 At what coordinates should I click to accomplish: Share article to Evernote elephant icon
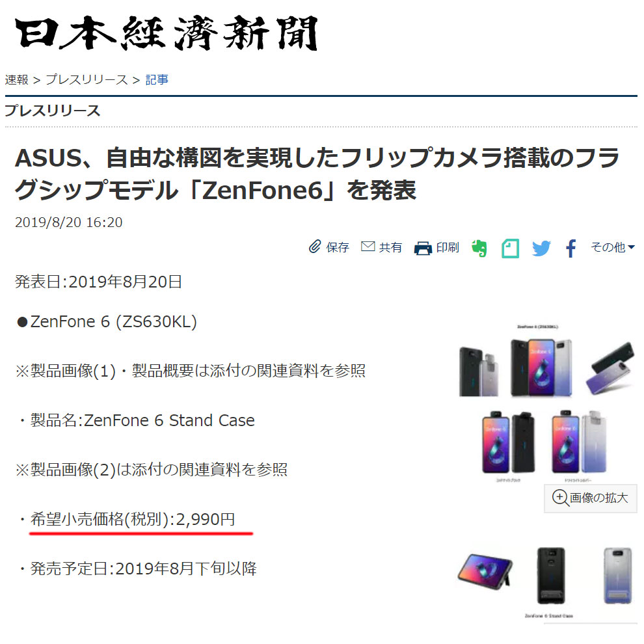click(x=479, y=248)
